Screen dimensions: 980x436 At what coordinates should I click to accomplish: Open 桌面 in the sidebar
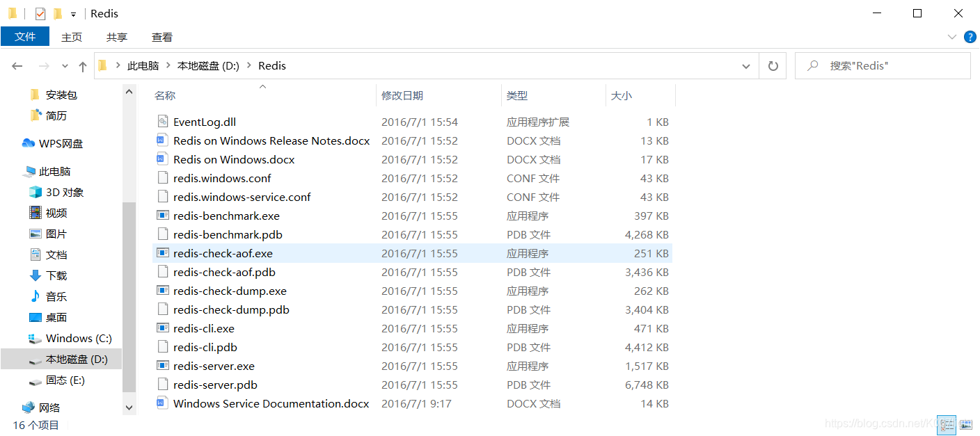click(47, 317)
